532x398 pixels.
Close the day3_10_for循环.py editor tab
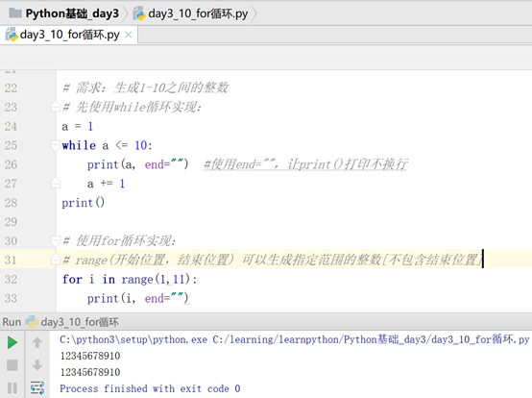click(x=129, y=35)
